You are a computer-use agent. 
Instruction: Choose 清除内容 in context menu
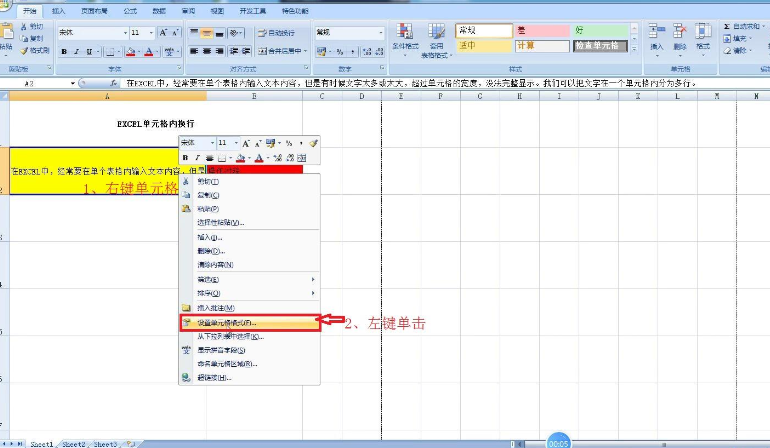point(250,265)
